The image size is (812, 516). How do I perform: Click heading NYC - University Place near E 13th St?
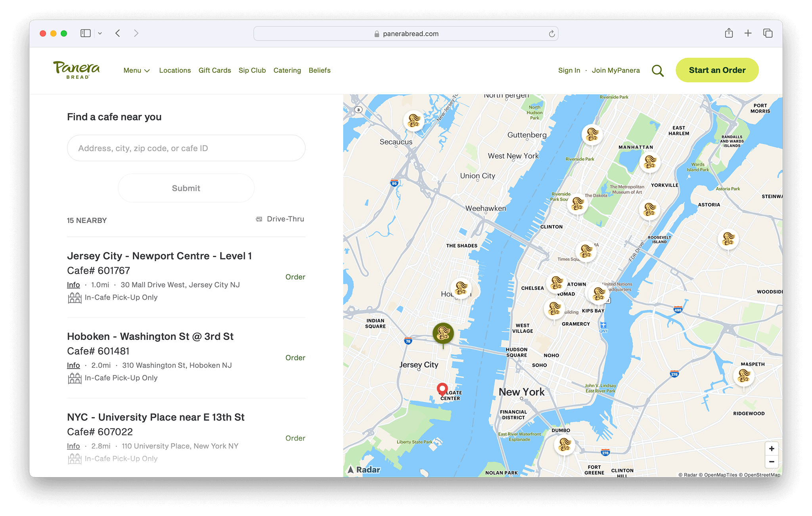156,417
